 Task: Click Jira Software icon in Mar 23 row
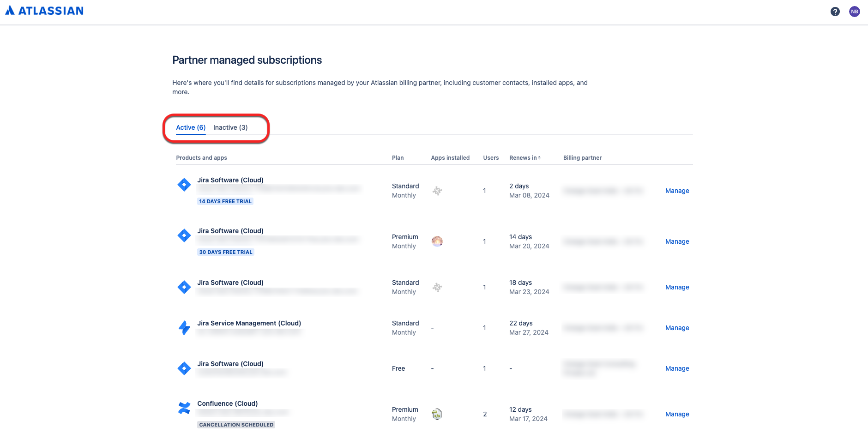click(184, 287)
